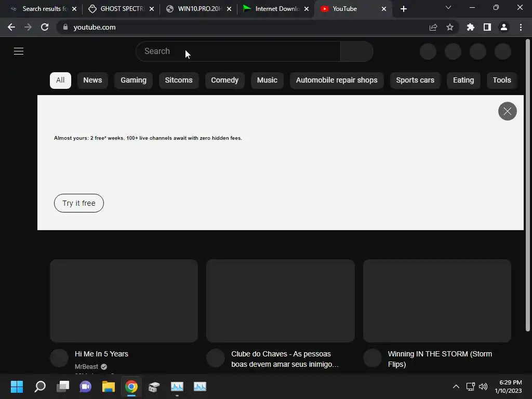Choose the Sports cars chip
Viewport: 532px width, 399px height.
tap(415, 81)
